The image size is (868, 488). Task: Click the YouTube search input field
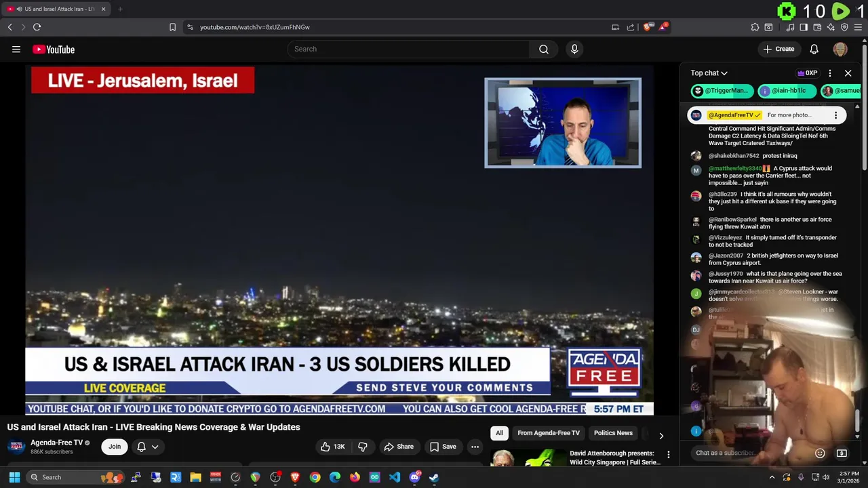pos(408,49)
